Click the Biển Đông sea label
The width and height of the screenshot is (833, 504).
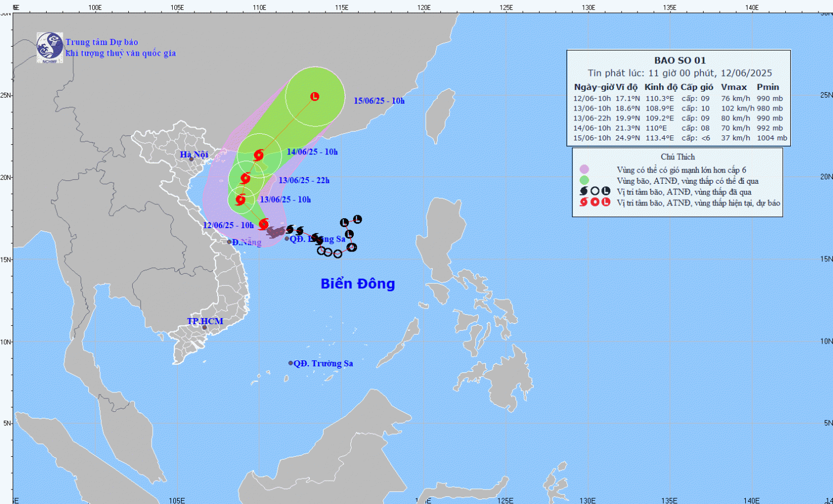[x=358, y=284]
